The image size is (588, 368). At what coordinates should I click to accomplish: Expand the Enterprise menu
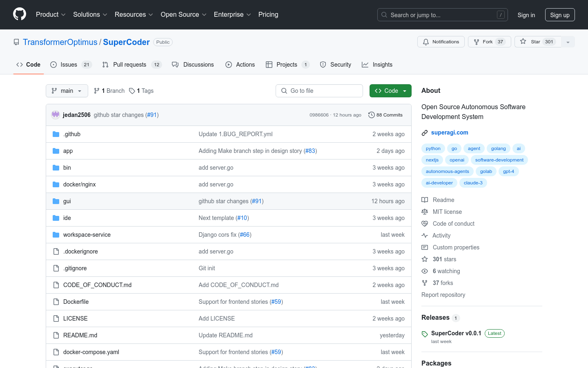(232, 15)
